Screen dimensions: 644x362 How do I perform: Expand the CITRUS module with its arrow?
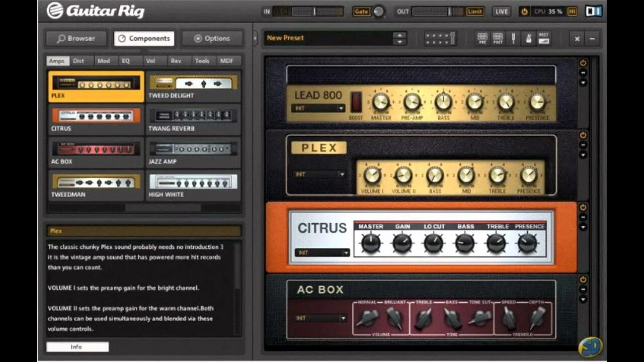(583, 227)
